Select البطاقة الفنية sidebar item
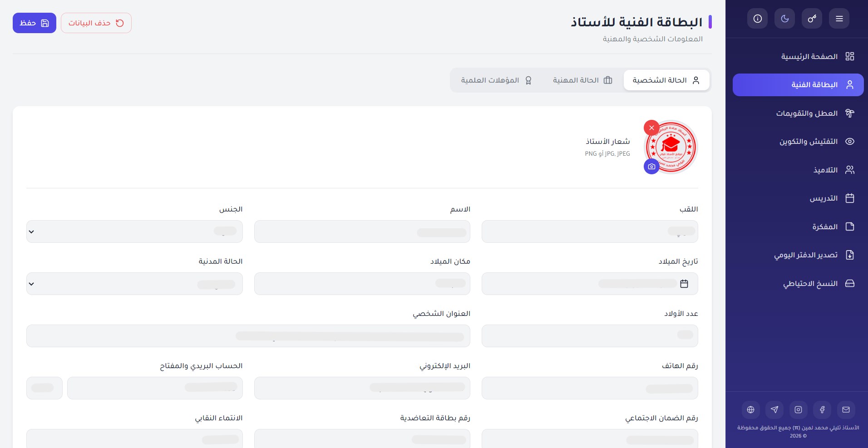The image size is (868, 448). (798, 85)
